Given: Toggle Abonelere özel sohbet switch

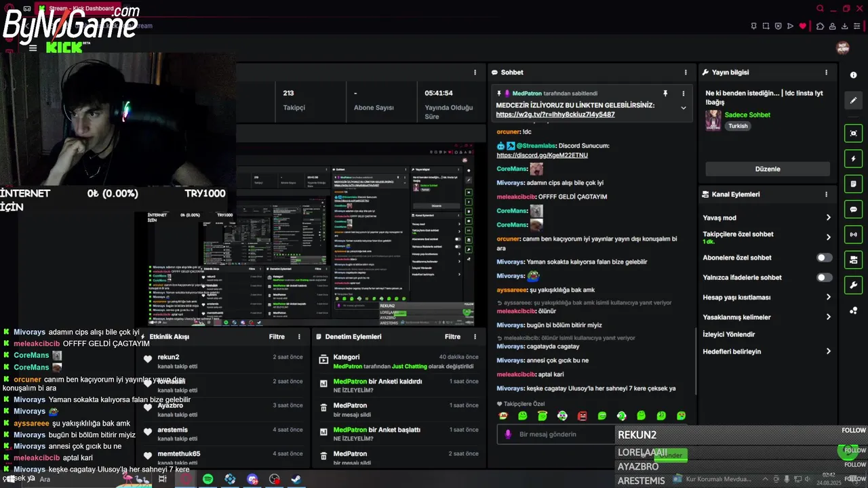Looking at the screenshot, I should [x=824, y=258].
